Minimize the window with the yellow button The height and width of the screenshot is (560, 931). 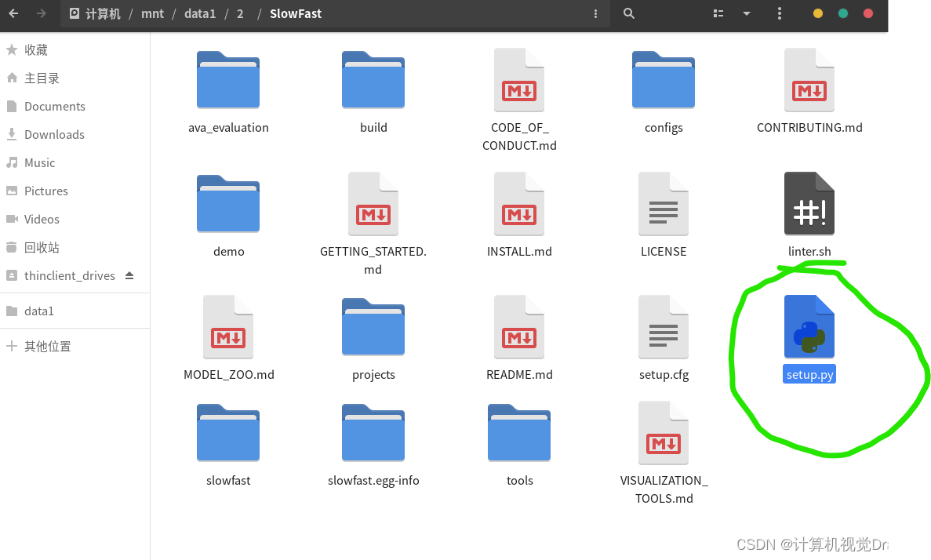817,13
